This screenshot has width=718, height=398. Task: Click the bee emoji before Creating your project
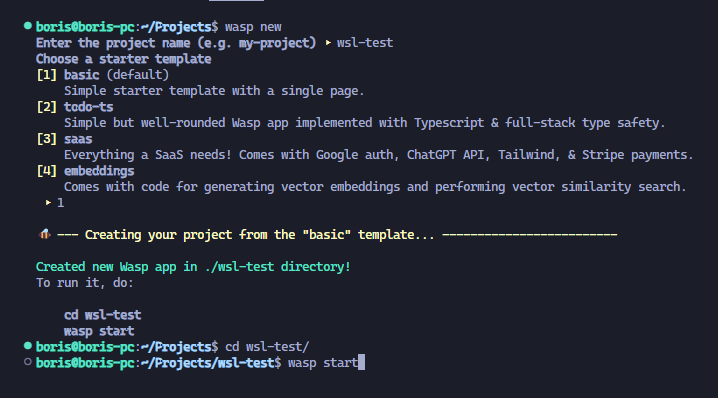click(45, 234)
